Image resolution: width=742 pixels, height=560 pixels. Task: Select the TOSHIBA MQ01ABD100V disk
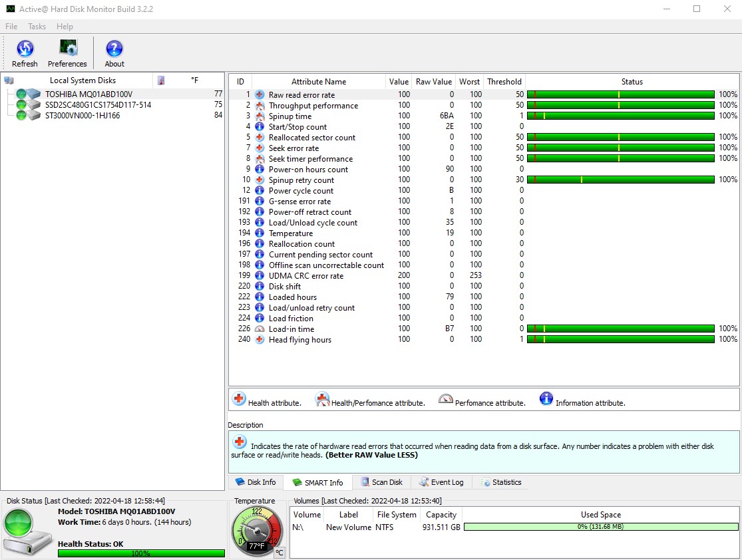click(91, 94)
